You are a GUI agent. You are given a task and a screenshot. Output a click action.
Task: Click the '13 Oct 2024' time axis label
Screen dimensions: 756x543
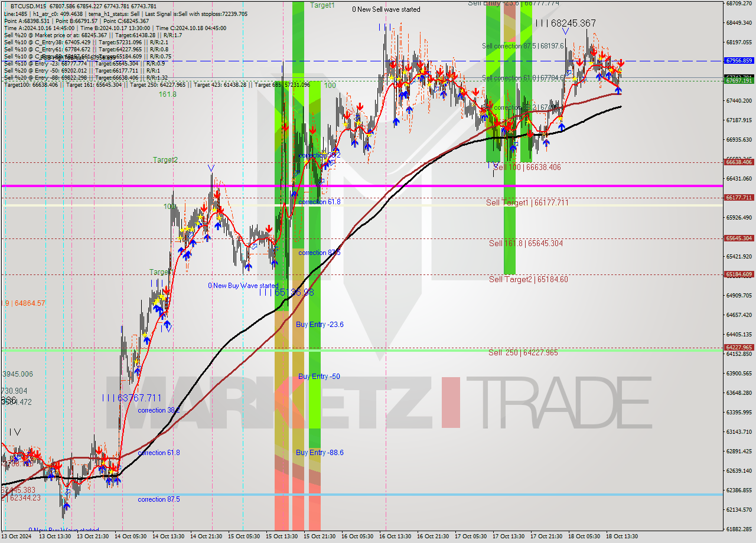(17, 537)
